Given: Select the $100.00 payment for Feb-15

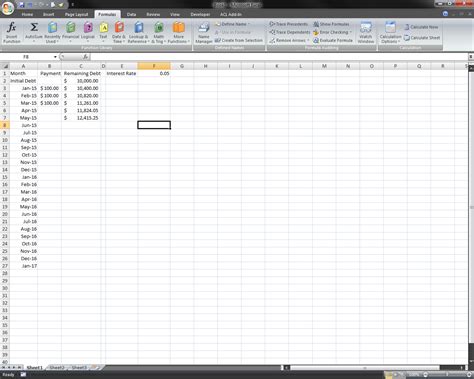Looking at the screenshot, I should [x=49, y=96].
